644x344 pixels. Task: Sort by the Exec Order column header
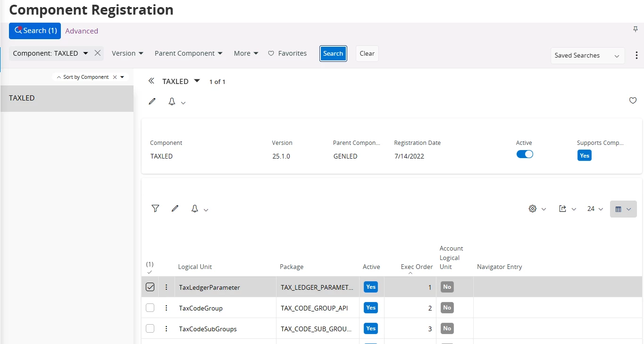417,267
